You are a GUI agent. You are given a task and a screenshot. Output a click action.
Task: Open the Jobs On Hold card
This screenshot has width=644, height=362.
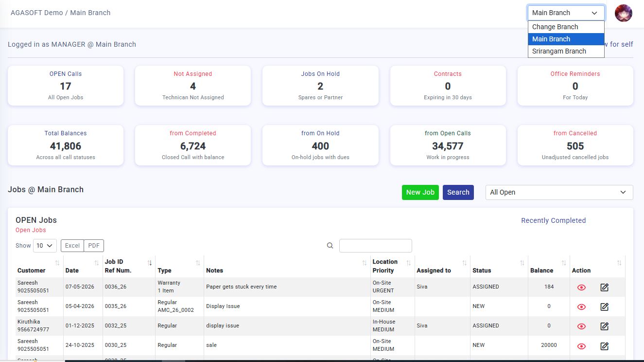tap(320, 86)
